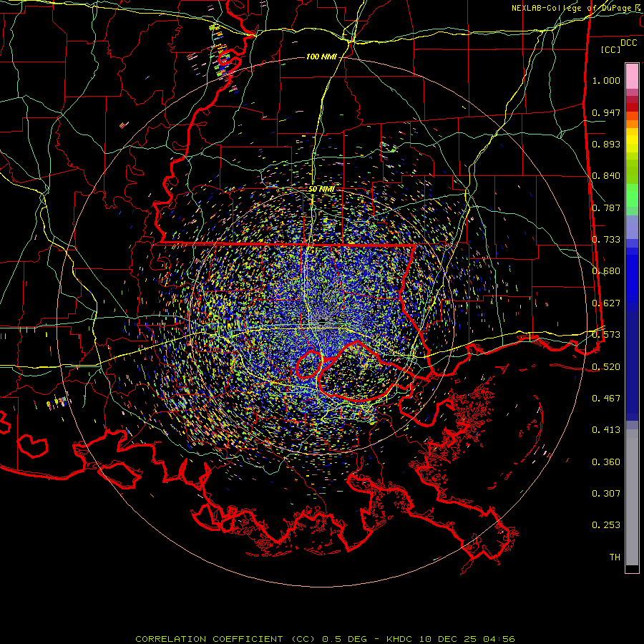
Task: Click the 04:56 timestamp
Action: pos(499,639)
